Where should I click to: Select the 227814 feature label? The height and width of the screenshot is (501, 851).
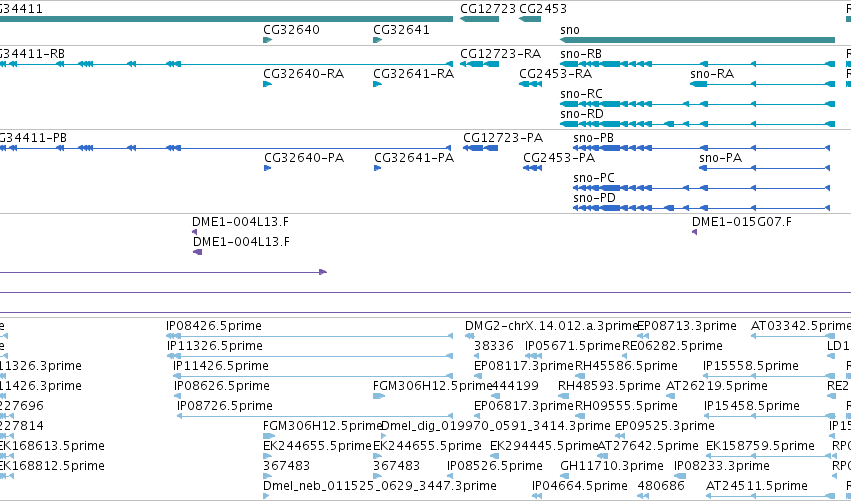click(x=21, y=426)
